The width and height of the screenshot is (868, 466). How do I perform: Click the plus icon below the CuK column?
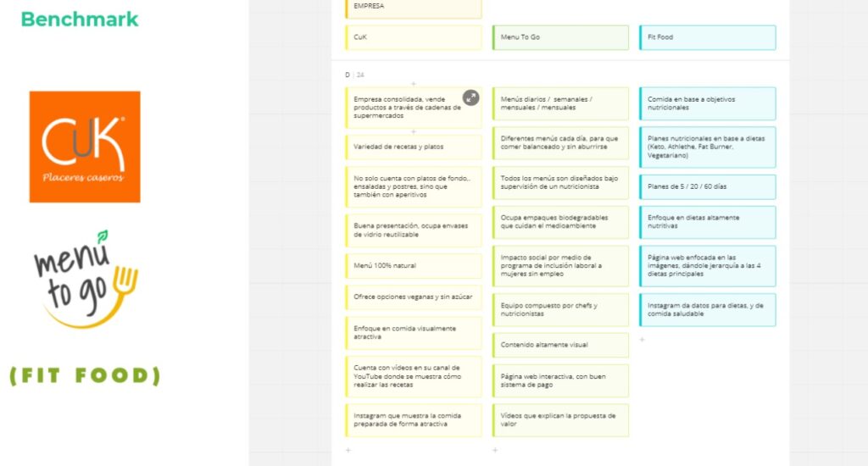coord(348,451)
